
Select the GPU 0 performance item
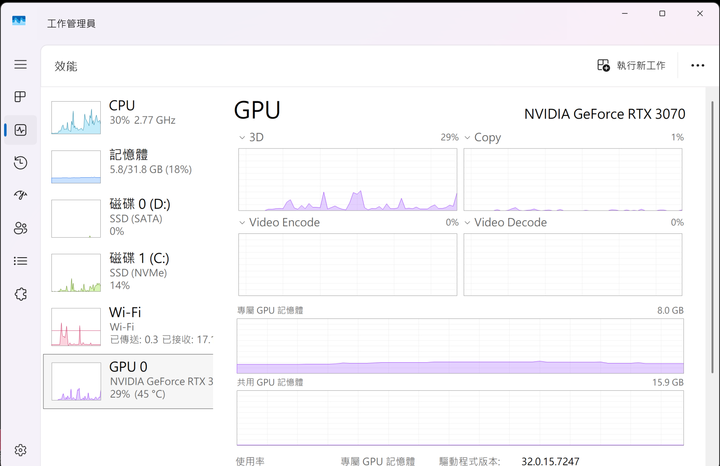click(x=128, y=381)
